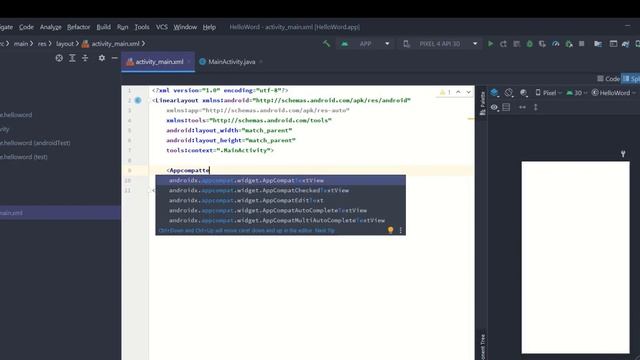Click the Next Tip link in popup
The height and width of the screenshot is (360, 640).
(325, 231)
